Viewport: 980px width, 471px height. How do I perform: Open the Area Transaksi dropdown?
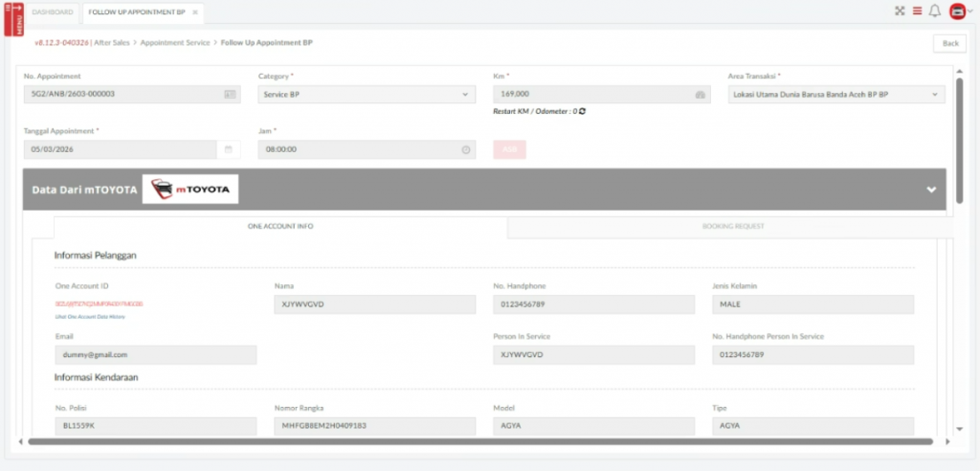click(836, 95)
